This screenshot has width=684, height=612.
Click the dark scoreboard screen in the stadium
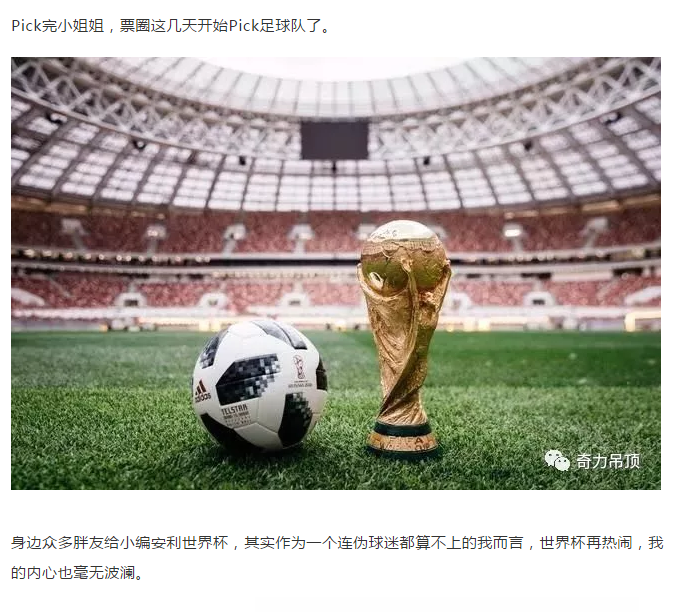tap(334, 140)
